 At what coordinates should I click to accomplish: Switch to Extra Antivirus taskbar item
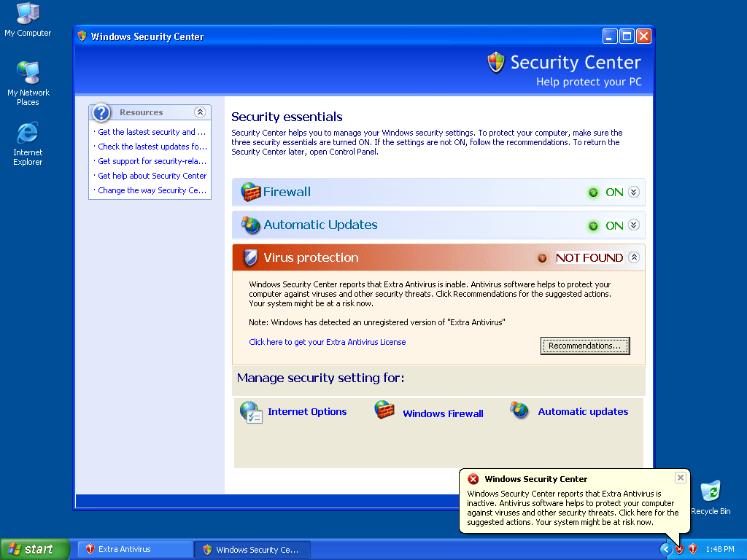(135, 549)
